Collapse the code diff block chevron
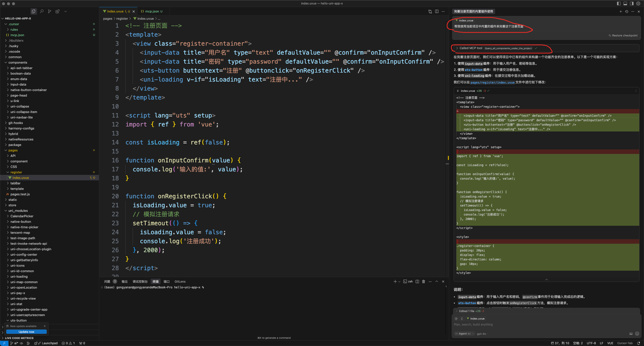Viewport: 644px width, 346px height. tap(547, 280)
